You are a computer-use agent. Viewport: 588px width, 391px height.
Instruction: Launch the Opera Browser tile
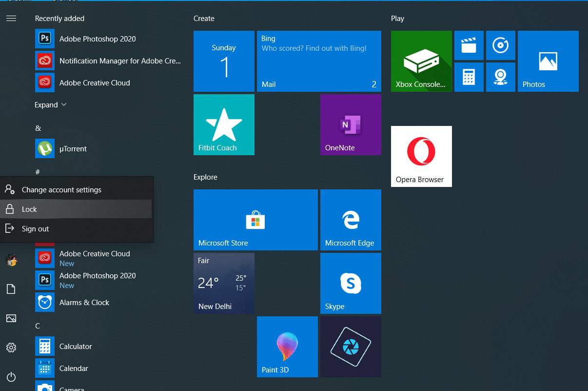click(421, 156)
